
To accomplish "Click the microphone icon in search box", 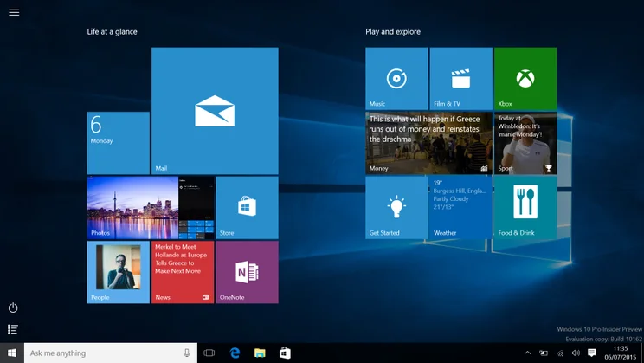I will (x=187, y=353).
